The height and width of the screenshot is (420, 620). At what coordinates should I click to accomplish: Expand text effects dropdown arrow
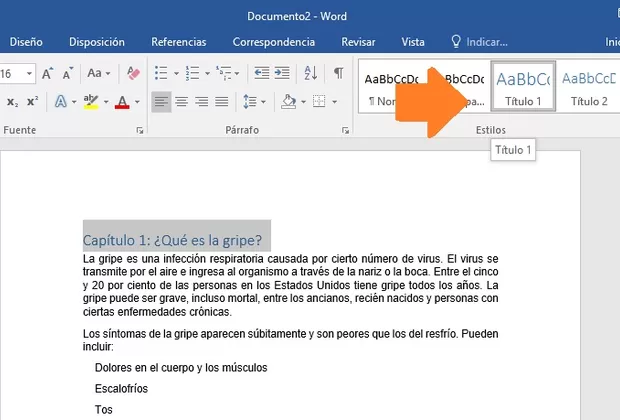[x=74, y=102]
